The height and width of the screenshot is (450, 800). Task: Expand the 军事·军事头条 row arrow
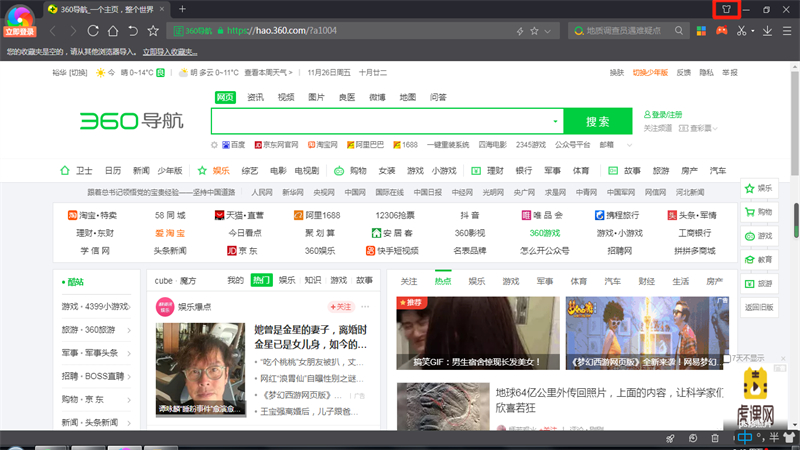(129, 353)
